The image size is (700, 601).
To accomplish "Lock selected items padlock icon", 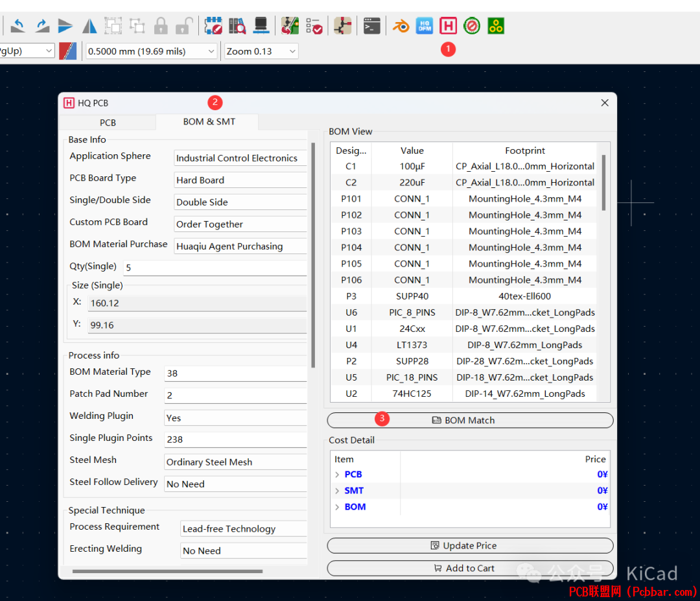I will [x=161, y=26].
